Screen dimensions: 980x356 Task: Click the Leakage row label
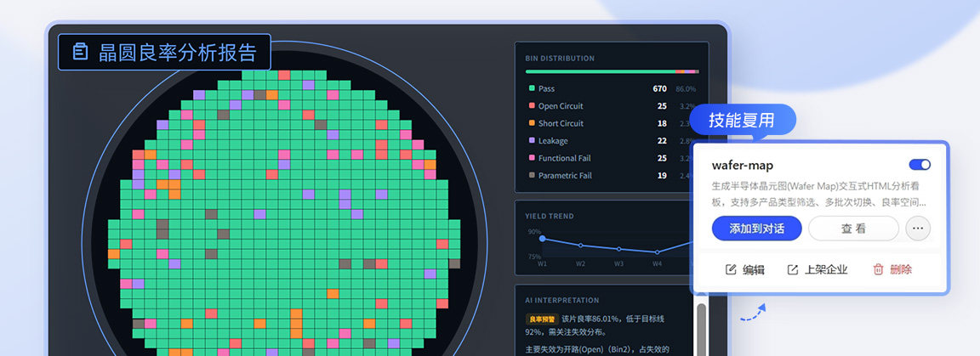tap(553, 141)
